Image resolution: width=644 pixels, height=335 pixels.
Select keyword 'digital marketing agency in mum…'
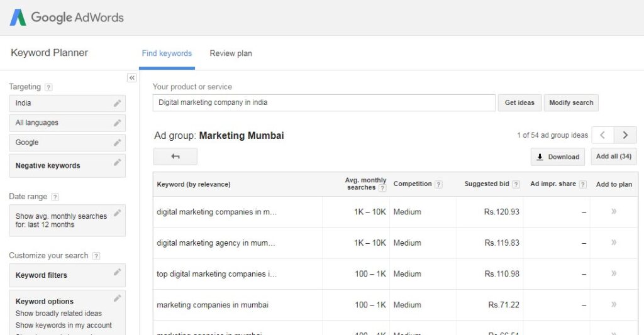click(216, 243)
